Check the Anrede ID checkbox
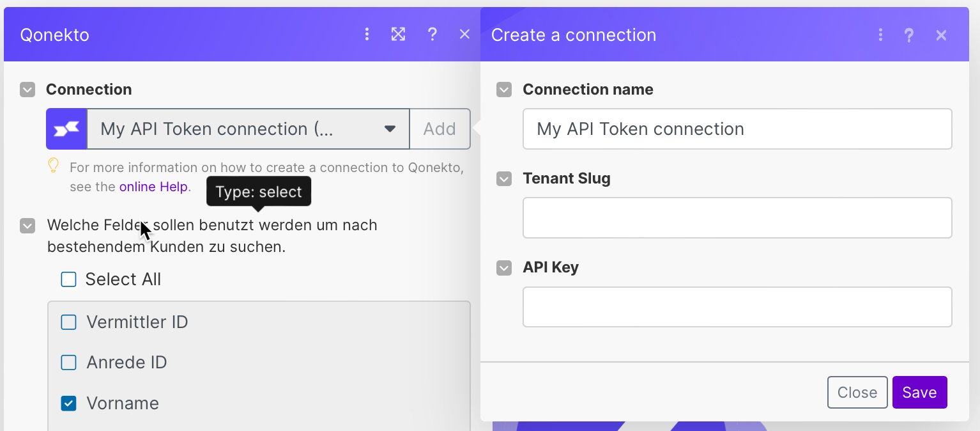This screenshot has width=980, height=431. click(x=68, y=363)
